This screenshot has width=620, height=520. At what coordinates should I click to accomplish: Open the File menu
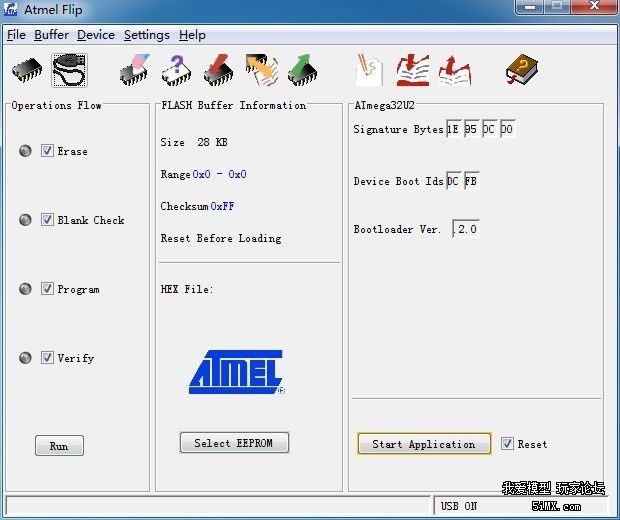(16, 35)
